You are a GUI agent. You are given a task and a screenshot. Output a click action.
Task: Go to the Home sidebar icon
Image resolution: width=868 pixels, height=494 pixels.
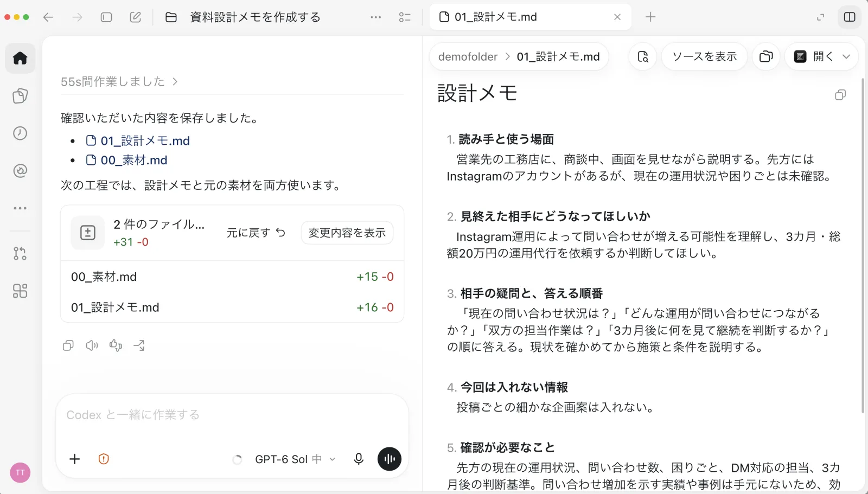click(20, 58)
